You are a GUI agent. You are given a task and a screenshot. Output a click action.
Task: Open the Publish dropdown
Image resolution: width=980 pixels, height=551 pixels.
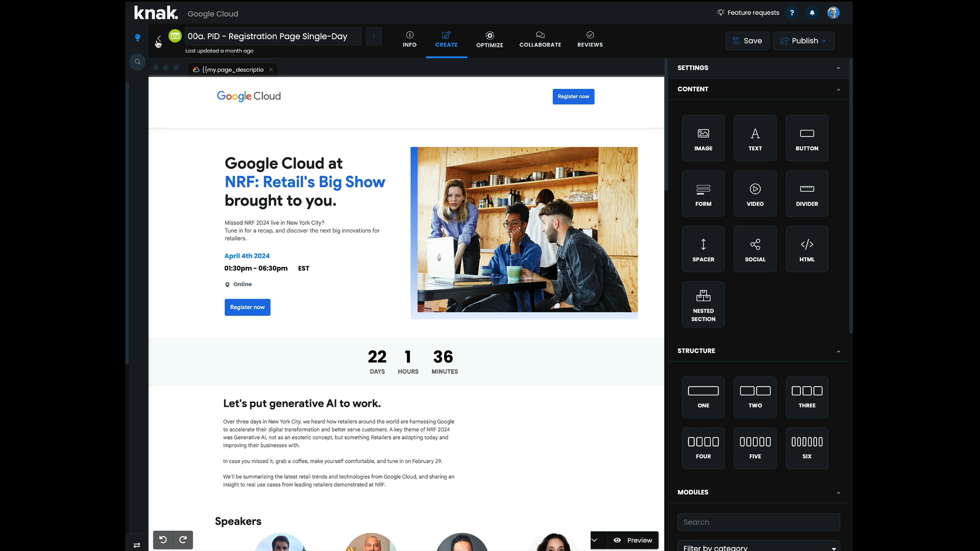point(803,41)
